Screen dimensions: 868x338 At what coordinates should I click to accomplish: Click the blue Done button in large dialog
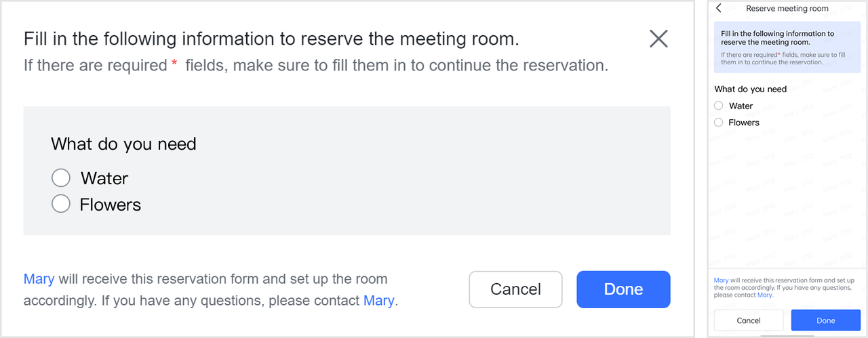(623, 289)
